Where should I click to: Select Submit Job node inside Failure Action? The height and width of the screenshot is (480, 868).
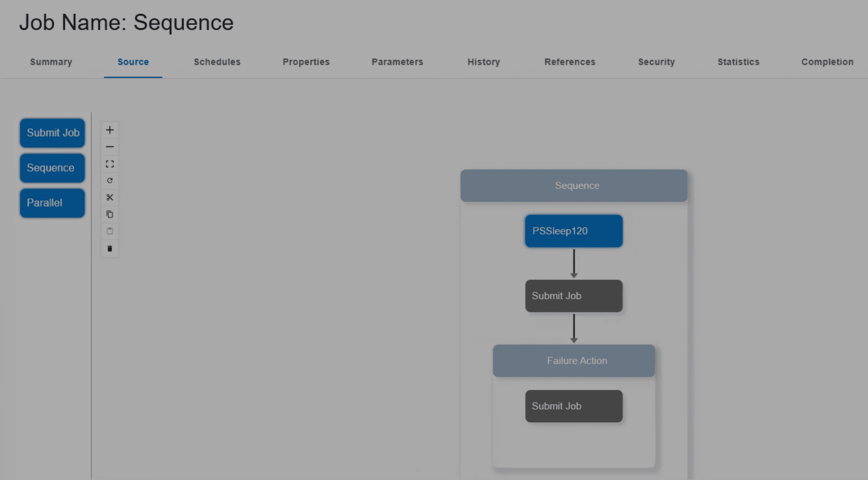pos(573,406)
